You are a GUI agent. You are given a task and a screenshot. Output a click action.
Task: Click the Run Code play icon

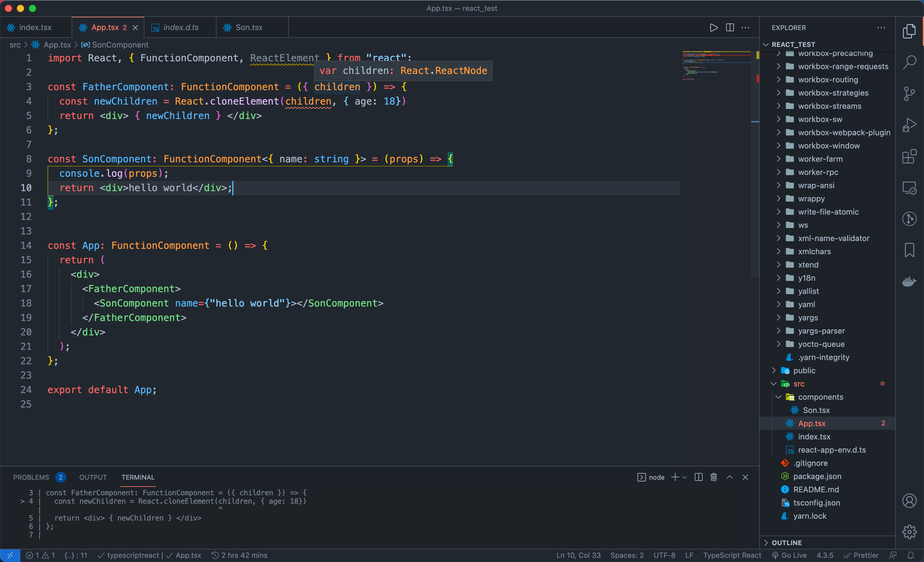coord(714,27)
